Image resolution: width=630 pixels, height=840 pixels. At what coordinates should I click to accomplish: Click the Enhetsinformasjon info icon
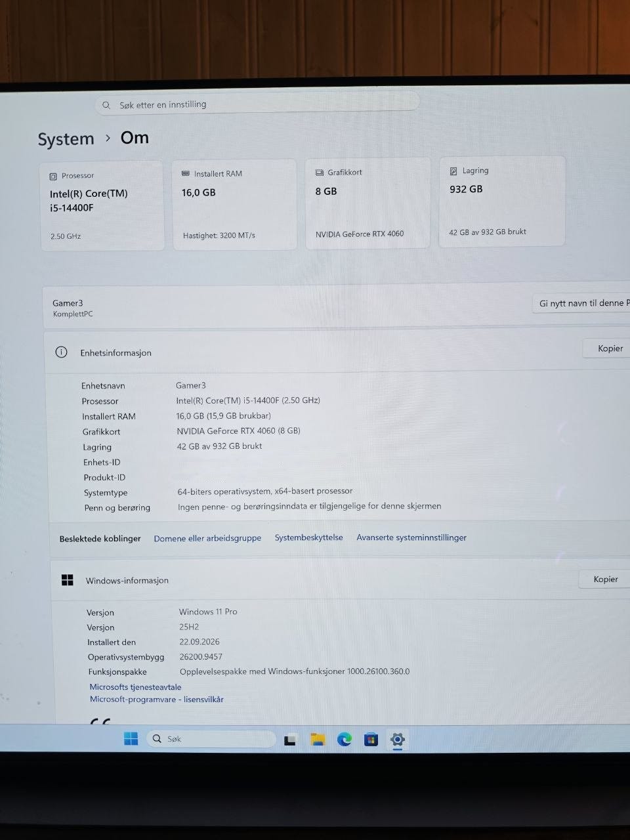[62, 352]
